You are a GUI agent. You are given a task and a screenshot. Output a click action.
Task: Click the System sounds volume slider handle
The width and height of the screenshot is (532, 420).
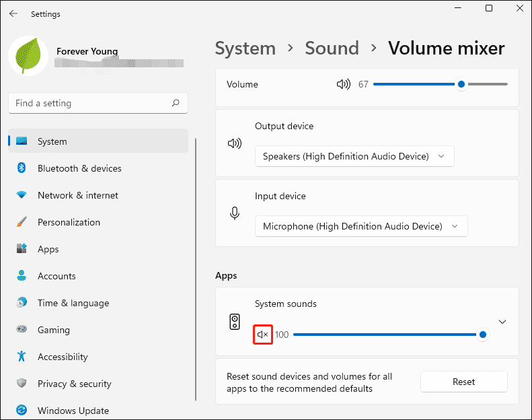coord(483,335)
